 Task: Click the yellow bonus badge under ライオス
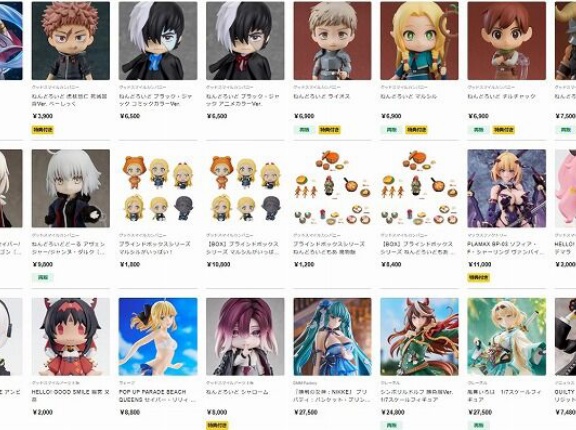click(x=329, y=130)
